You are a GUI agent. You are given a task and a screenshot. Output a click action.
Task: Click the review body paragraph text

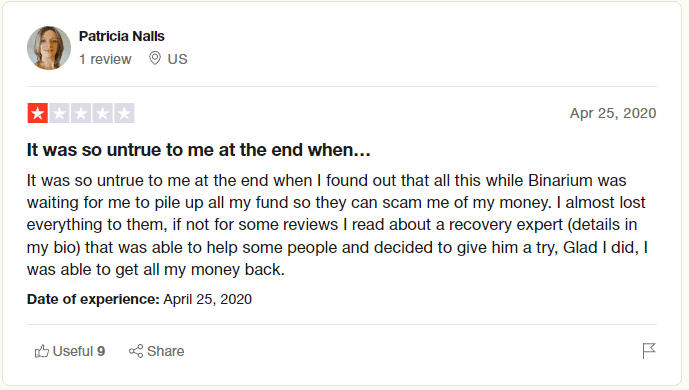click(337, 225)
